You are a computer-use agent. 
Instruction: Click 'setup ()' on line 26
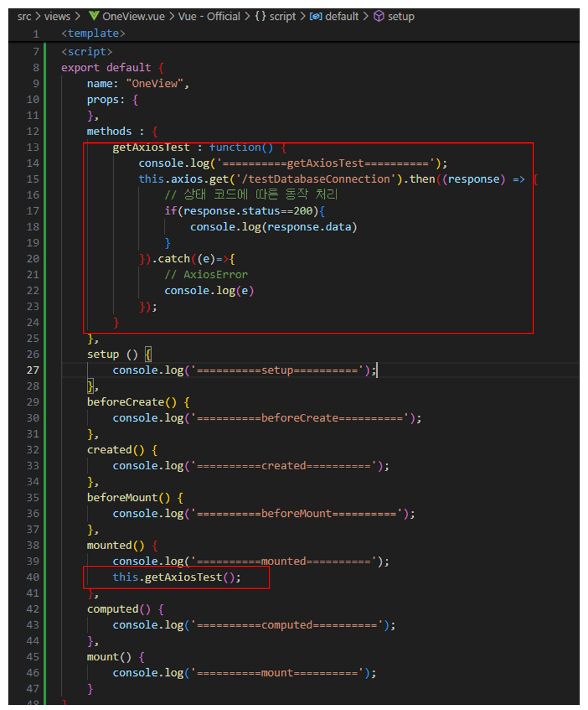pyautogui.click(x=112, y=355)
